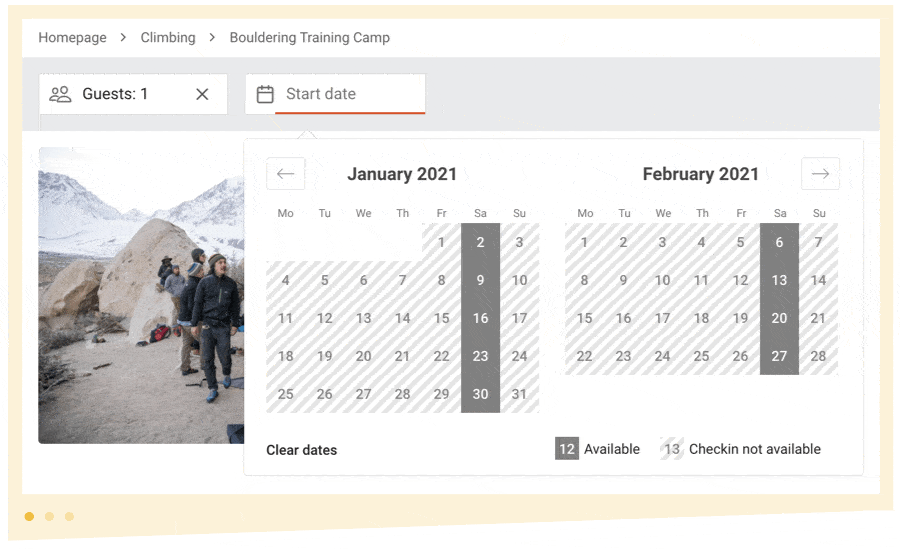The width and height of the screenshot is (900, 549).
Task: Pick January 16 in the calendar
Action: click(x=480, y=318)
